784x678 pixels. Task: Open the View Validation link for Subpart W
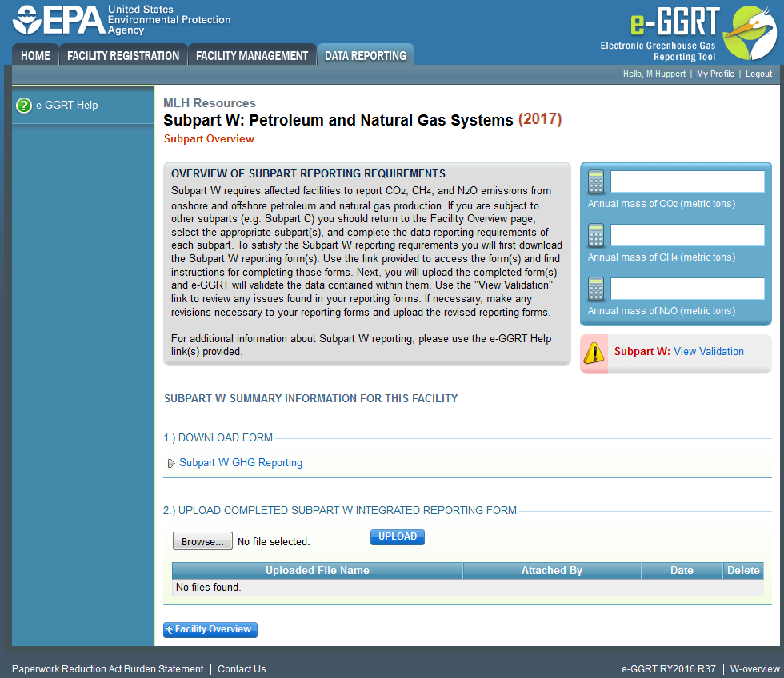tap(709, 351)
